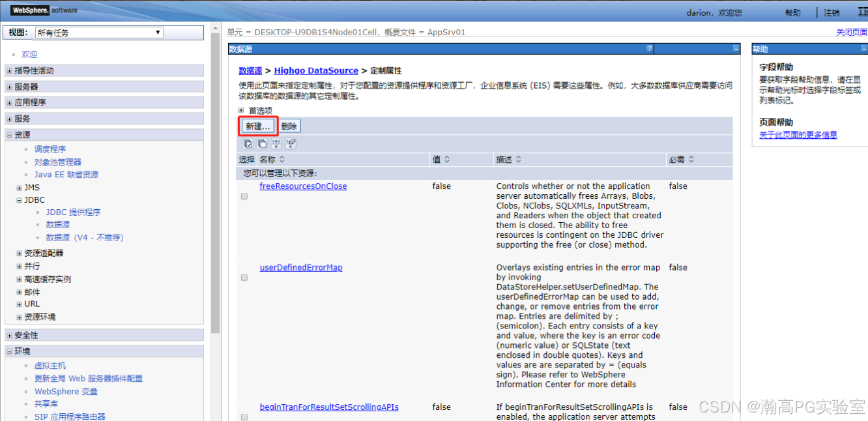Click the 新建... button
Screen dimensions: 868x421
[258, 126]
